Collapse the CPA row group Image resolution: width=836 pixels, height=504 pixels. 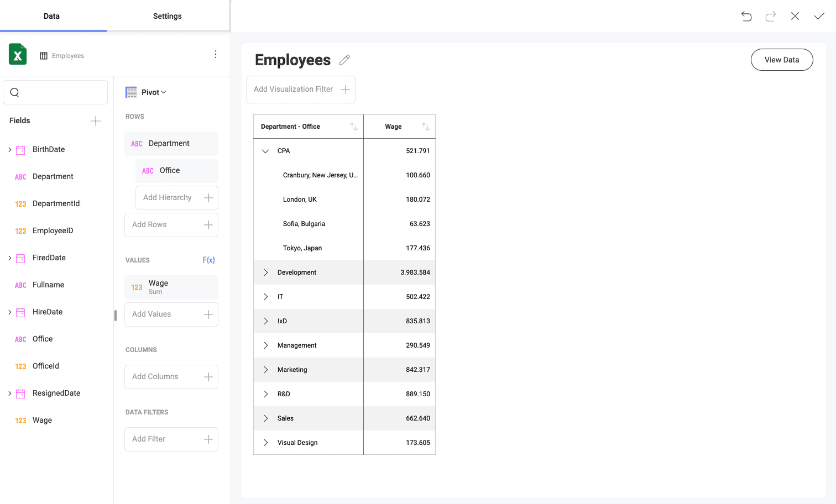point(265,151)
